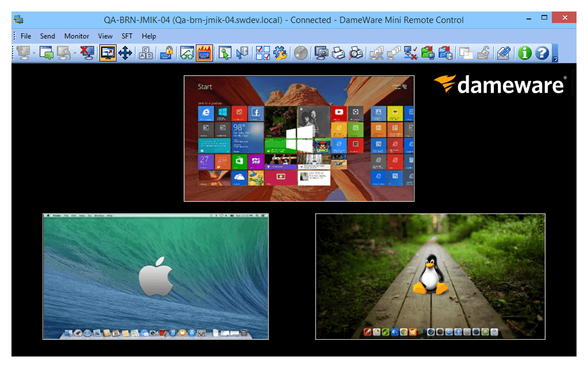Open the chat window toolbar icon
The image size is (588, 368).
(47, 53)
